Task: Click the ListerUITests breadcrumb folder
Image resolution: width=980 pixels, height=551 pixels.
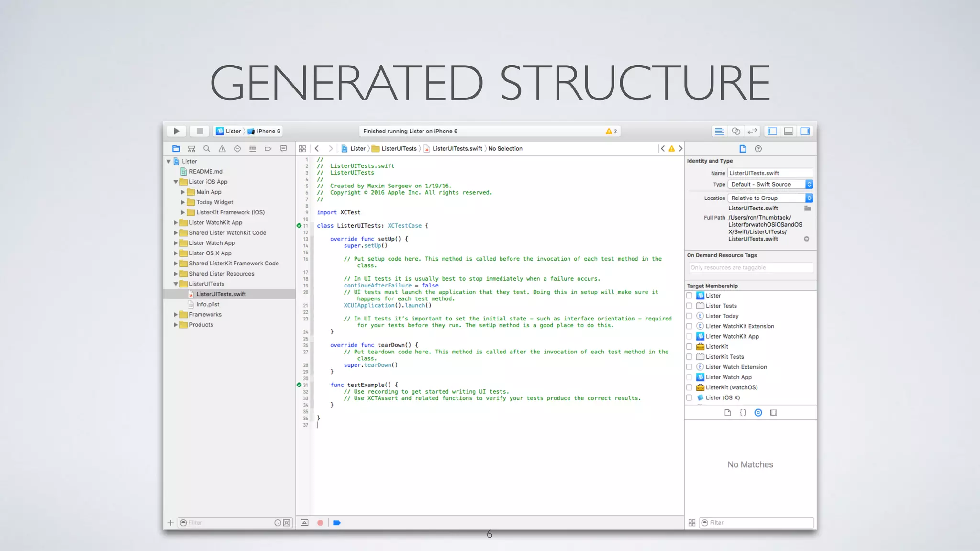Action: [394, 149]
